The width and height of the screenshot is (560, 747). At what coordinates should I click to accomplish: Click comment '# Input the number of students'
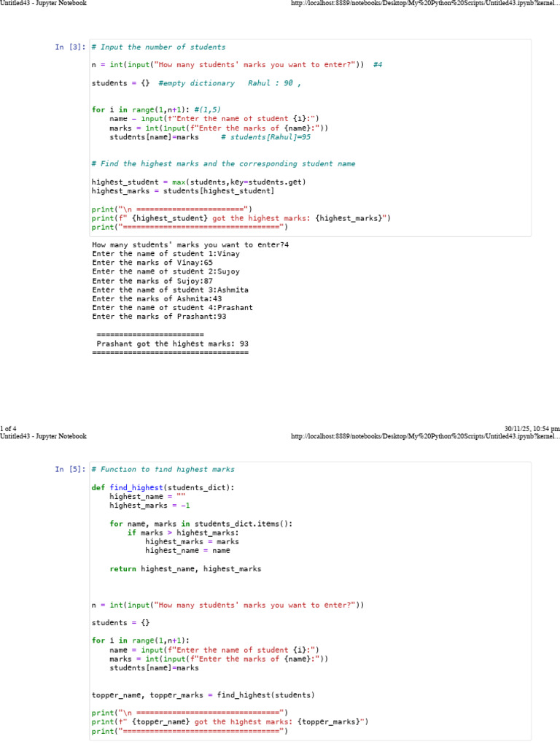(158, 47)
